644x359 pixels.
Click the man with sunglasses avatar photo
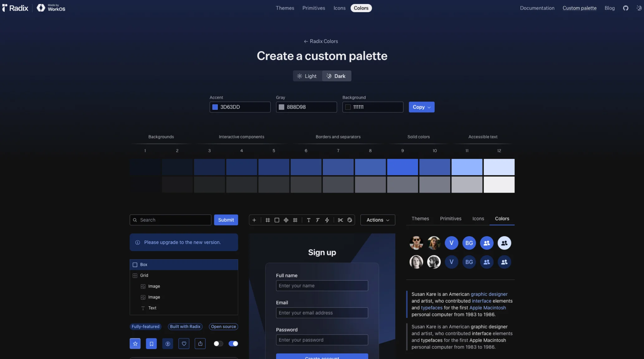(x=416, y=243)
